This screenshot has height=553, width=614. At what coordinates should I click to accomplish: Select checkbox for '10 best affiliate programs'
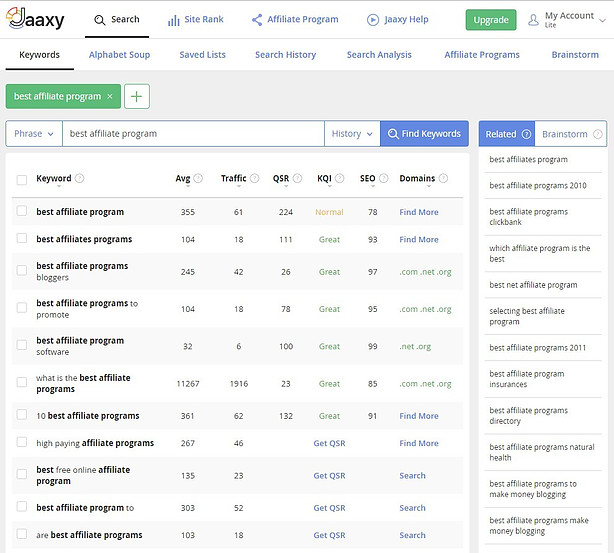coord(22,415)
